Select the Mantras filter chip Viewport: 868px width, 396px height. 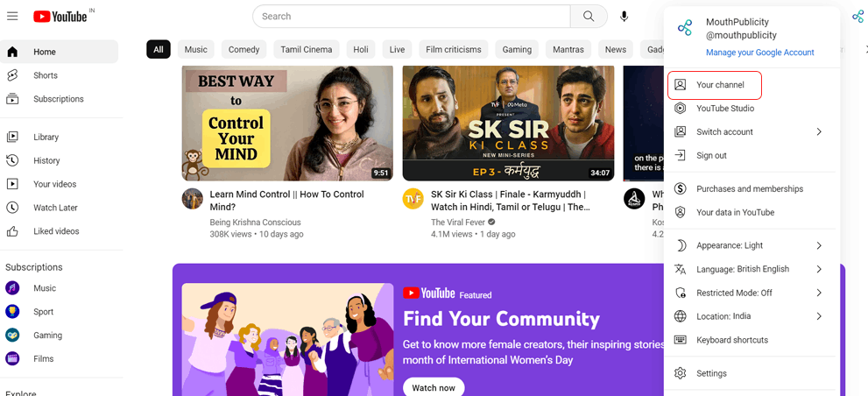point(568,49)
